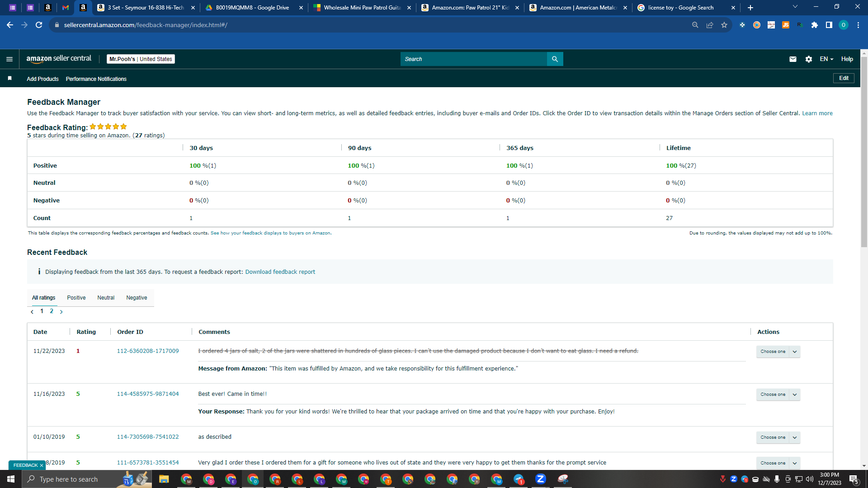Click the address bar URL
Screen dimensions: 868x488
[146, 25]
